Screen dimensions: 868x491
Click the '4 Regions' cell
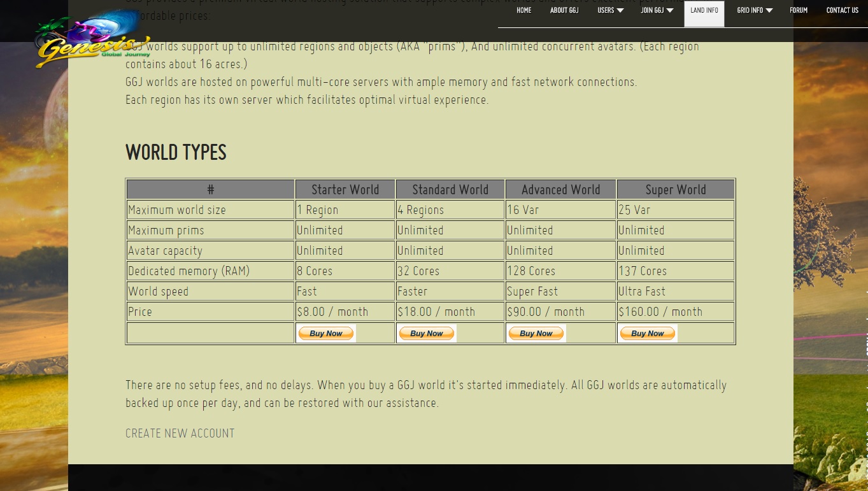[x=450, y=210]
